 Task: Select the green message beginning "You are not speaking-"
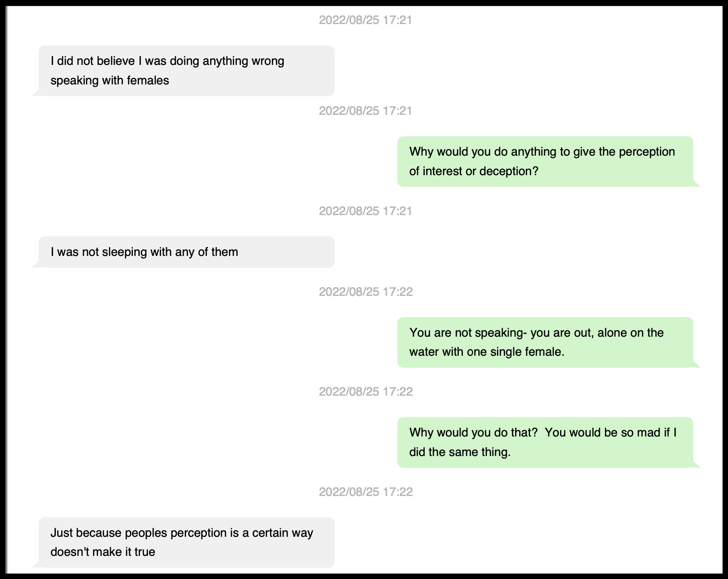point(545,342)
